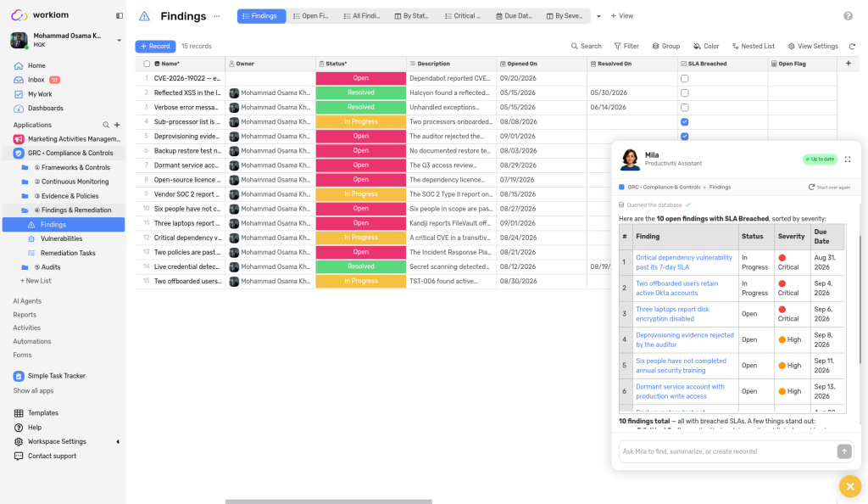Open Remediation Tasks list in sidebar
Viewport: 868px width, 504px height.
tap(68, 253)
